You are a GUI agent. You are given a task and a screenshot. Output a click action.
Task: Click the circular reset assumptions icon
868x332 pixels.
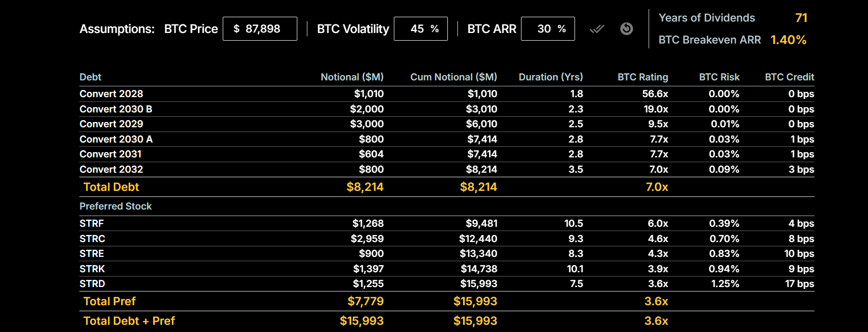(x=626, y=29)
